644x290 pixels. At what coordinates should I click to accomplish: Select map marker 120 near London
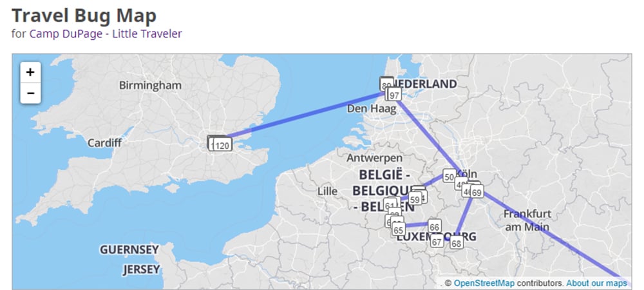(x=222, y=145)
